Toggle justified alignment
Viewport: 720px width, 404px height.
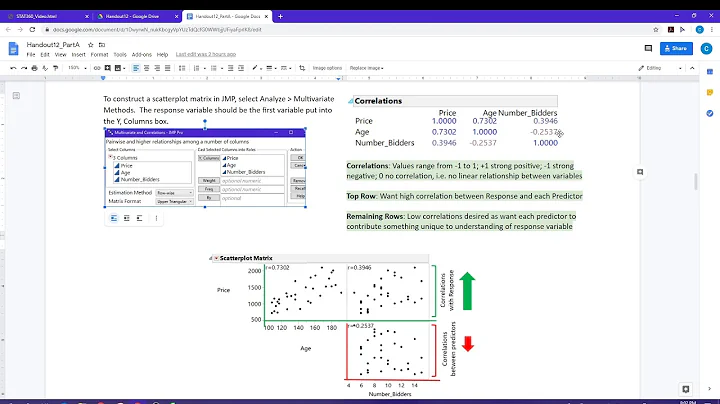(168, 68)
